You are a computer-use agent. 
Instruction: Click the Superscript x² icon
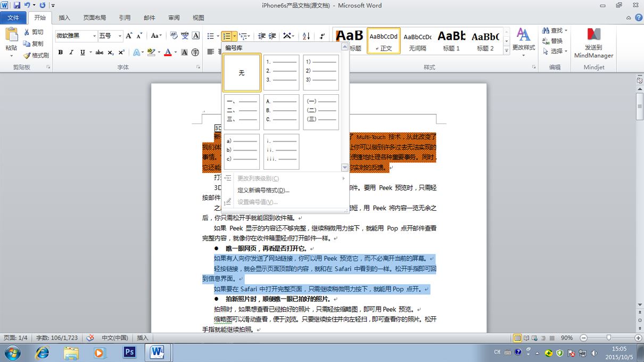(x=121, y=52)
